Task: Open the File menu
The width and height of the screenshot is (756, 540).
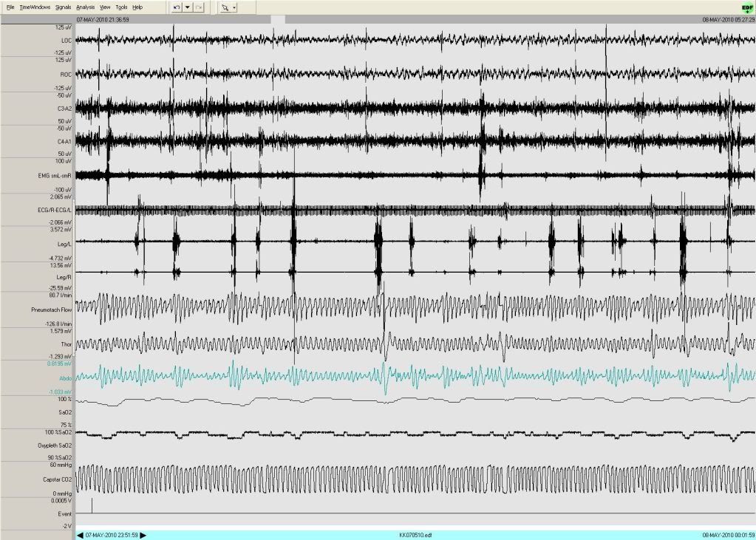Action: (10, 7)
